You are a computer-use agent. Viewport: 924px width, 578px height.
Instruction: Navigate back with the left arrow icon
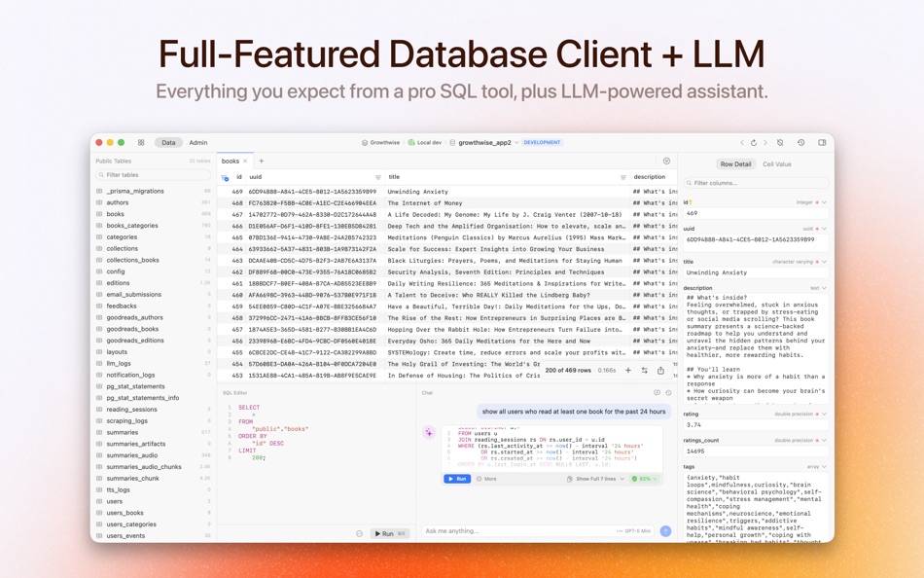pyautogui.click(x=742, y=142)
